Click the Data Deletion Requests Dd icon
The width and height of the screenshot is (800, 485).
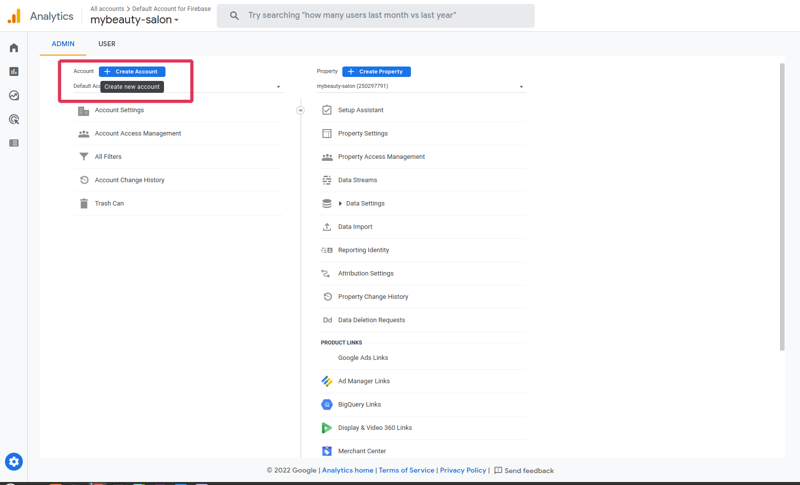(328, 320)
